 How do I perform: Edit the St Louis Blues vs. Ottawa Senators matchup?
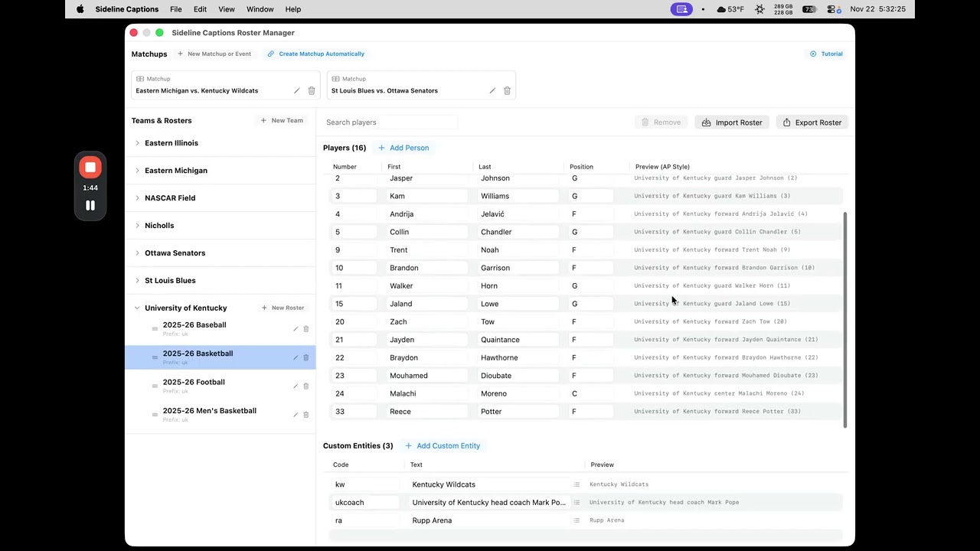pos(492,91)
